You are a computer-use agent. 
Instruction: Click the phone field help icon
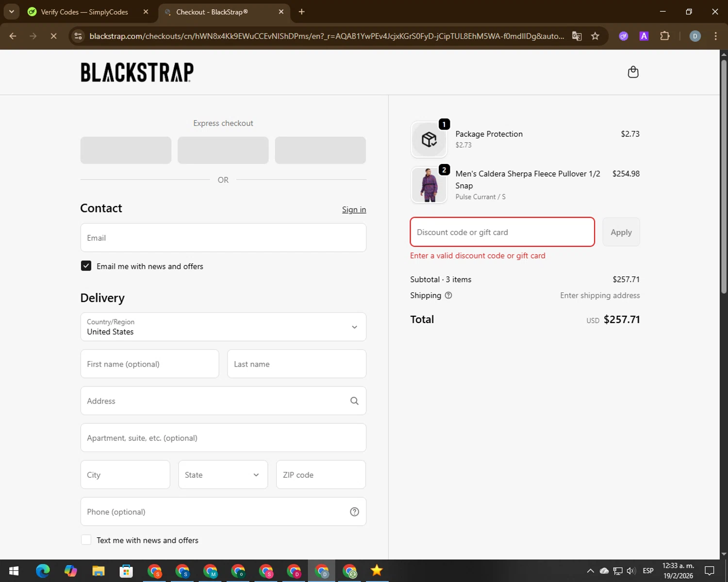point(354,512)
